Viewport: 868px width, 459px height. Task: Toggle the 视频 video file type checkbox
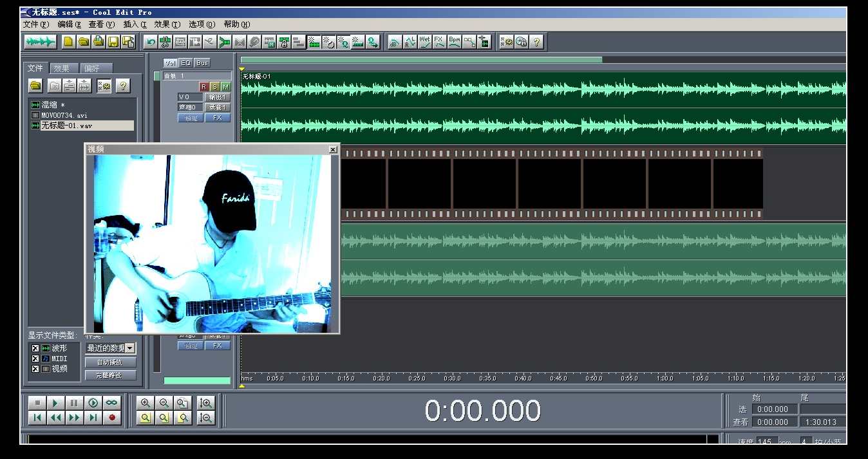coord(35,369)
